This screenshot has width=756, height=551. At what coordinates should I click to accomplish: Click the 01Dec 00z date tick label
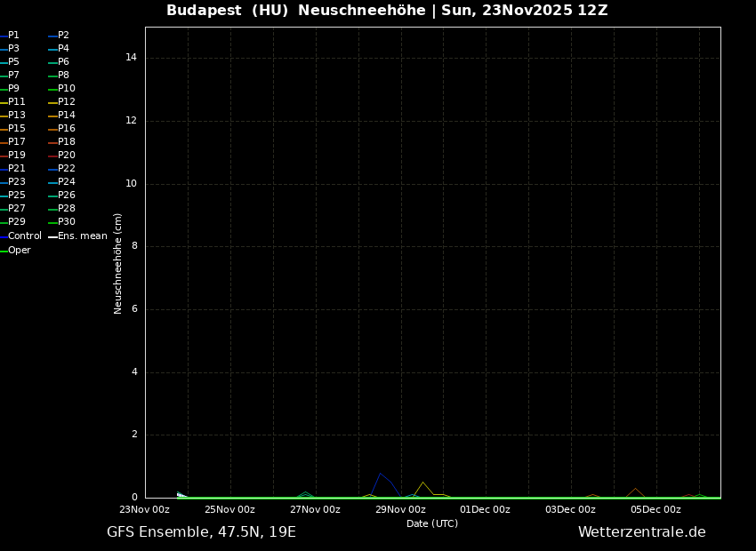(x=485, y=509)
